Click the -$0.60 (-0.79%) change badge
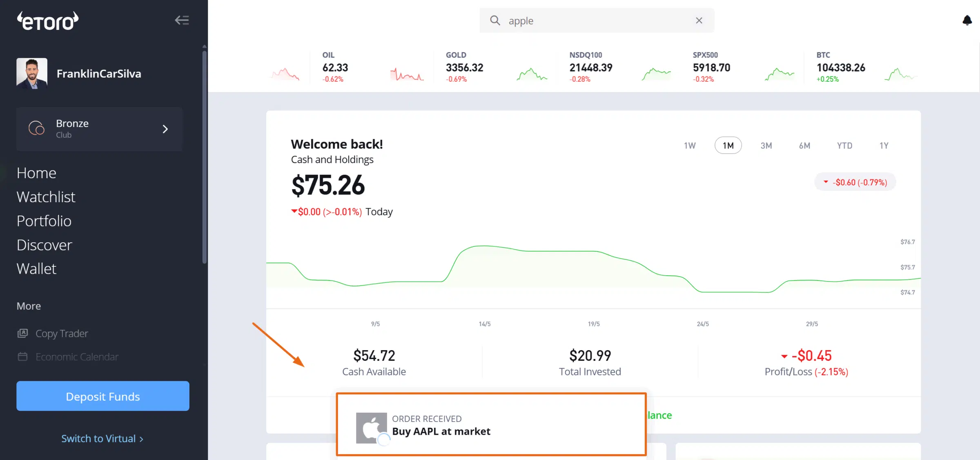 855,182
